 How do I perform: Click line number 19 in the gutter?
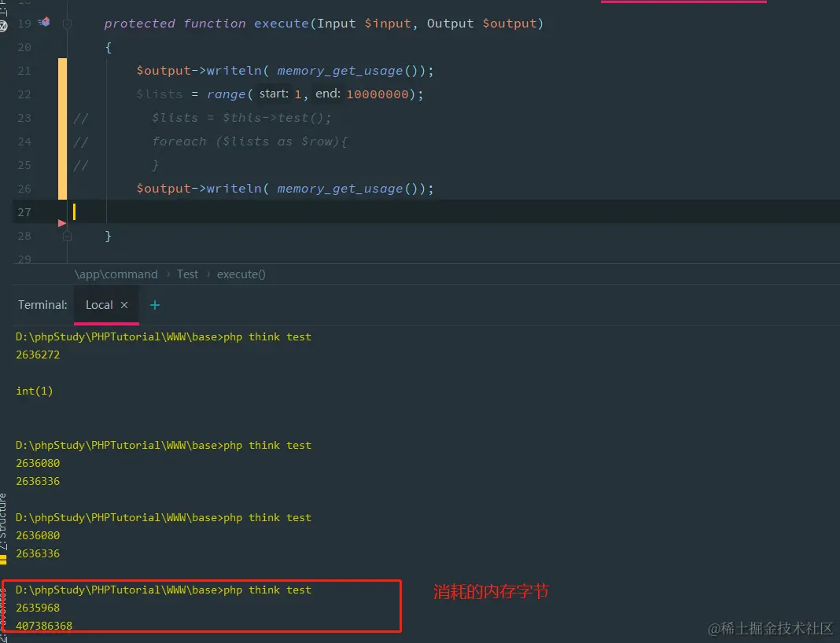[24, 24]
